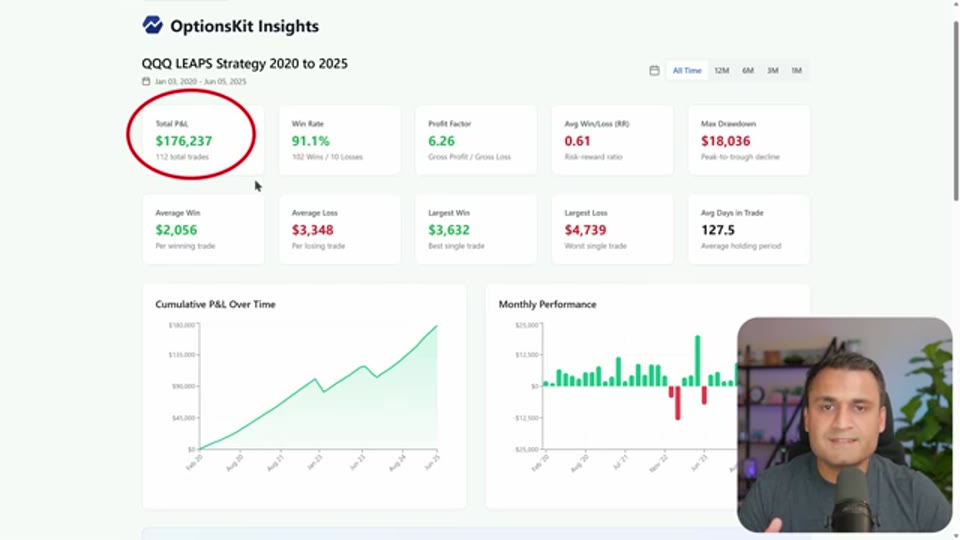This screenshot has height=540, width=960.
Task: Click the Average Loss value $3,348
Action: click(312, 230)
